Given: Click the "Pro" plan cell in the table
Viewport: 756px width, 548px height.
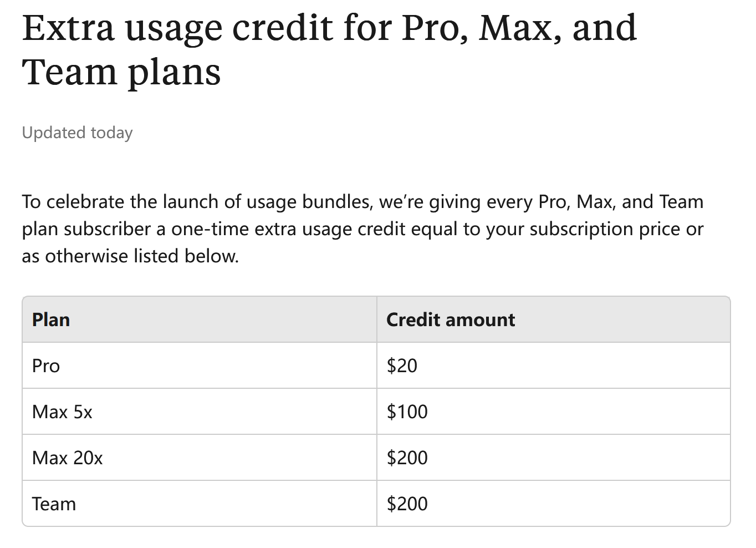Looking at the screenshot, I should [46, 366].
